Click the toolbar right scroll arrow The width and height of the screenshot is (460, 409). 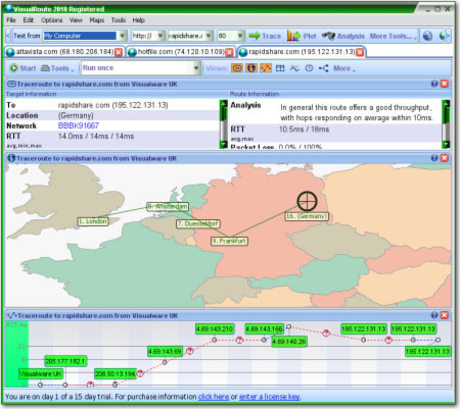pos(448,36)
